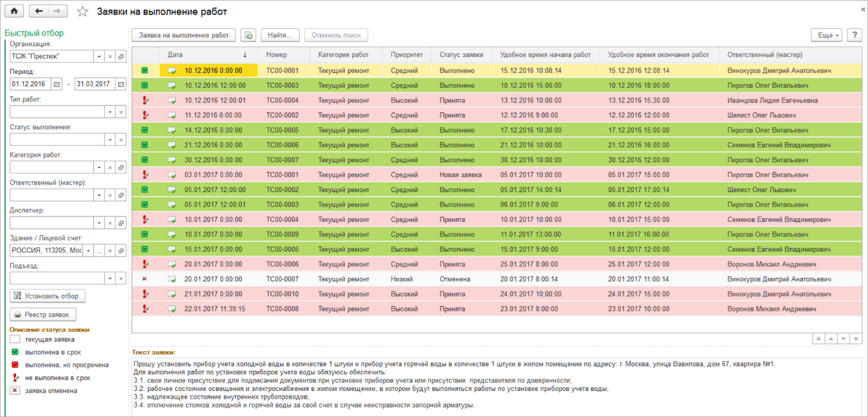Add page to favorites with star icon
Viewport: 868px width, 417px height.
pyautogui.click(x=83, y=12)
